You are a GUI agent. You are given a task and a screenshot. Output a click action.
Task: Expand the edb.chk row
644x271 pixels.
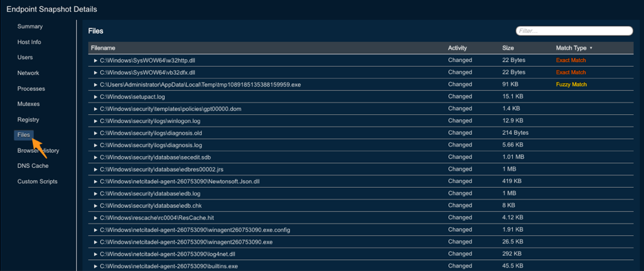(95, 206)
